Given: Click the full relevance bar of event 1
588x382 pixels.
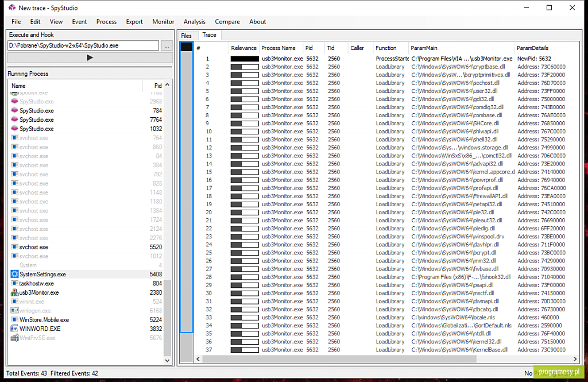Looking at the screenshot, I should 245,59.
